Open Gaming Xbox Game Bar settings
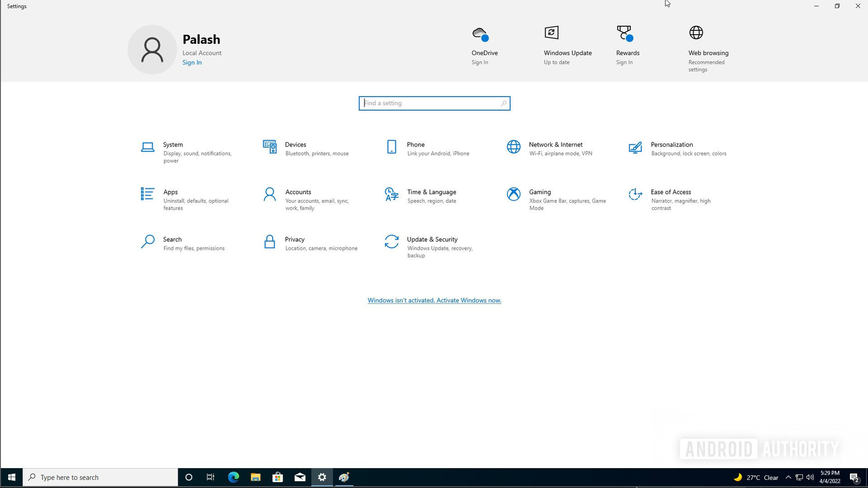868x488 pixels. (x=554, y=199)
